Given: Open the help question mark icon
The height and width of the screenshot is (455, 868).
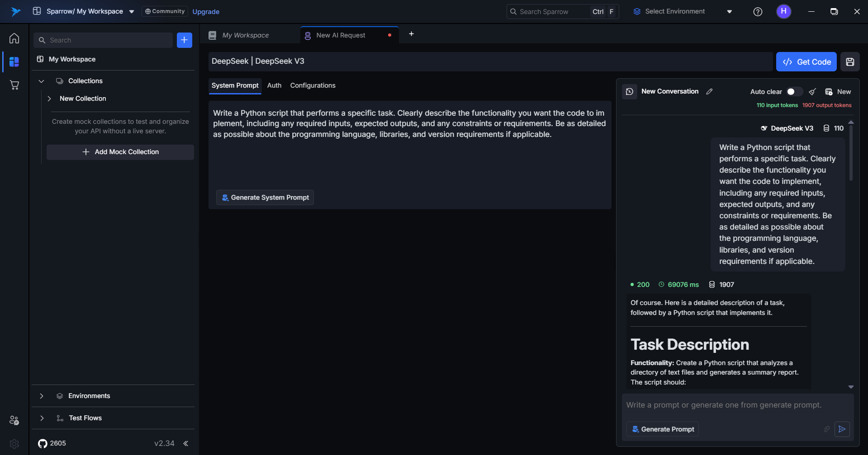Looking at the screenshot, I should (x=758, y=12).
